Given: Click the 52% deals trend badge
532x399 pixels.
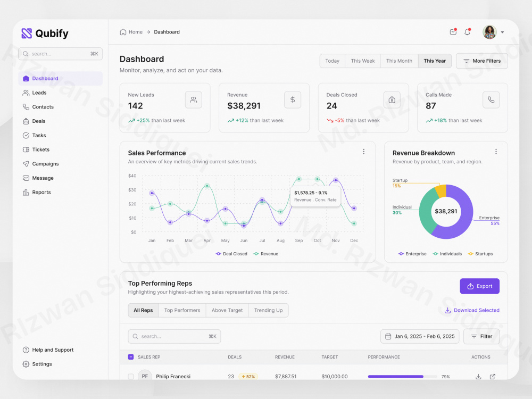Looking at the screenshot, I should (248, 377).
